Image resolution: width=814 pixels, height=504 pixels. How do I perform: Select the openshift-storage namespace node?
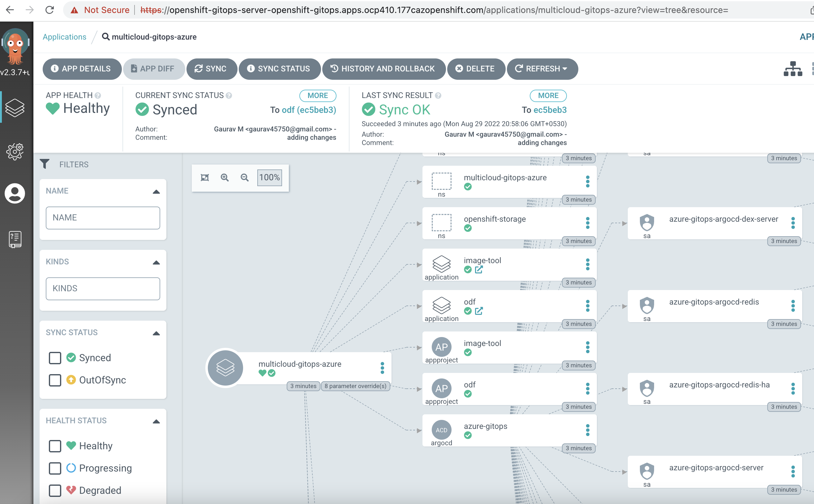tap(509, 223)
